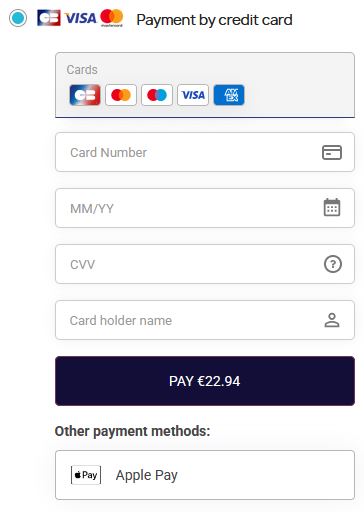This screenshot has width=364, height=512.
Task: Choose the VISA icon under Cards
Action: click(193, 95)
